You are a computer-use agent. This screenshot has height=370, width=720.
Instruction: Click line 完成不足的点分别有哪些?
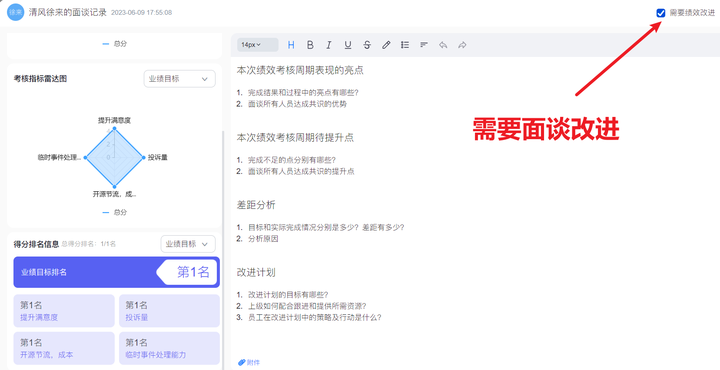pos(292,160)
